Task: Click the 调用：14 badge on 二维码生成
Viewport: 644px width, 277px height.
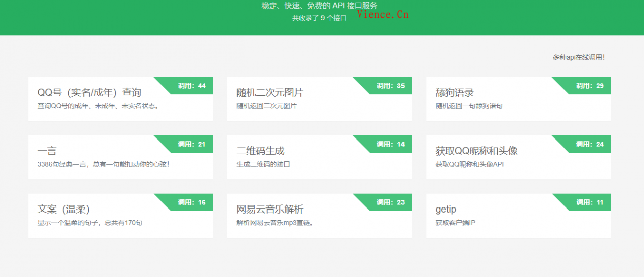Action: click(391, 144)
